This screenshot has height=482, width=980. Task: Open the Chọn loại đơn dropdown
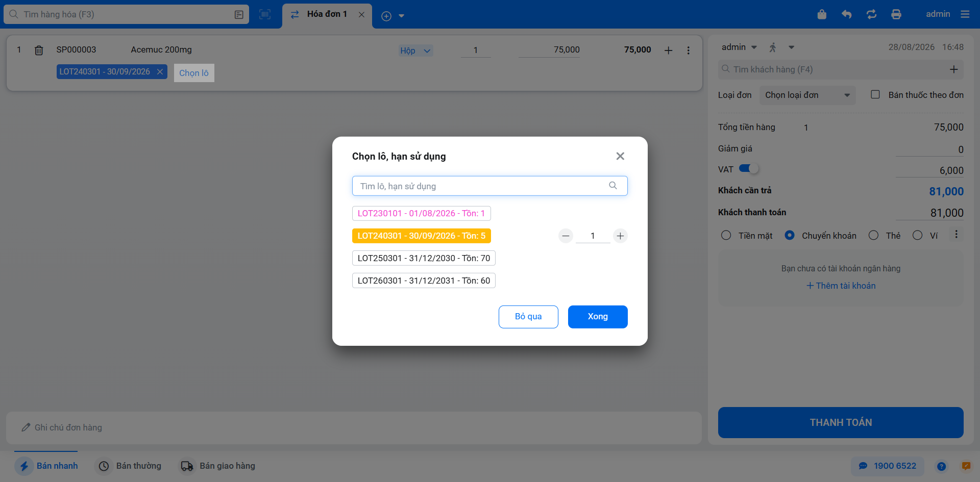point(807,95)
